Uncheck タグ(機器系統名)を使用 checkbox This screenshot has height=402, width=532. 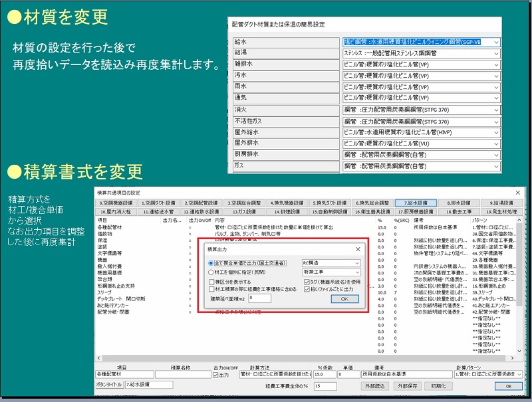click(x=307, y=282)
